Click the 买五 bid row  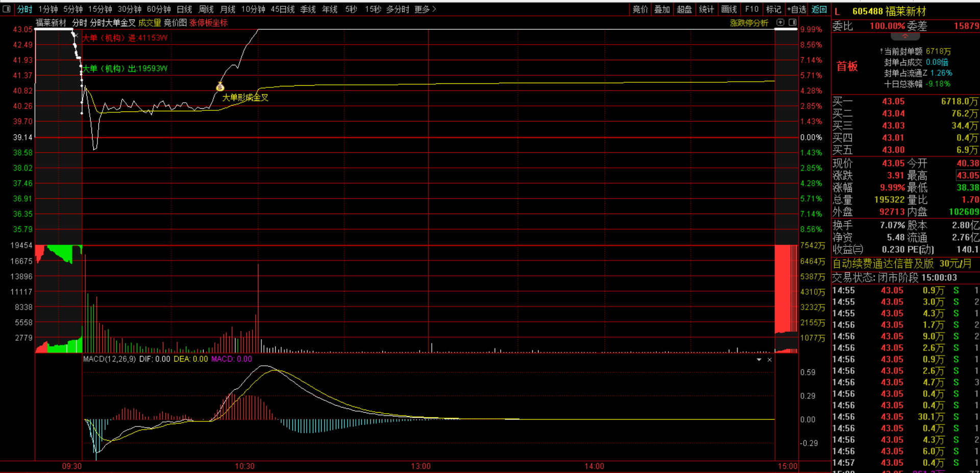905,150
